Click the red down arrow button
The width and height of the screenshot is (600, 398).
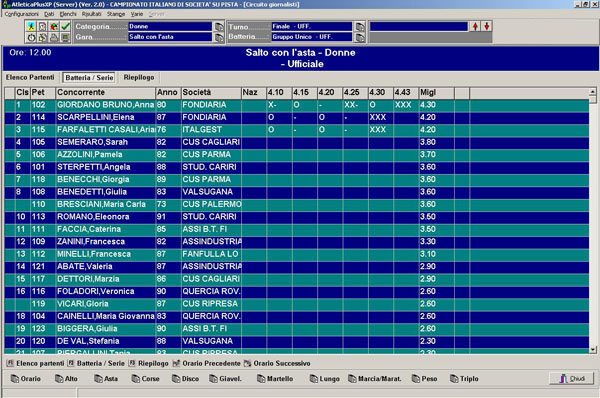coord(487,26)
